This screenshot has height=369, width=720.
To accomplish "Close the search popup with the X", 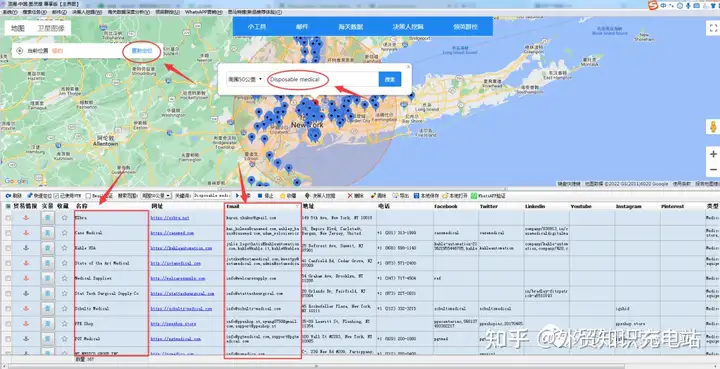I will tap(408, 67).
